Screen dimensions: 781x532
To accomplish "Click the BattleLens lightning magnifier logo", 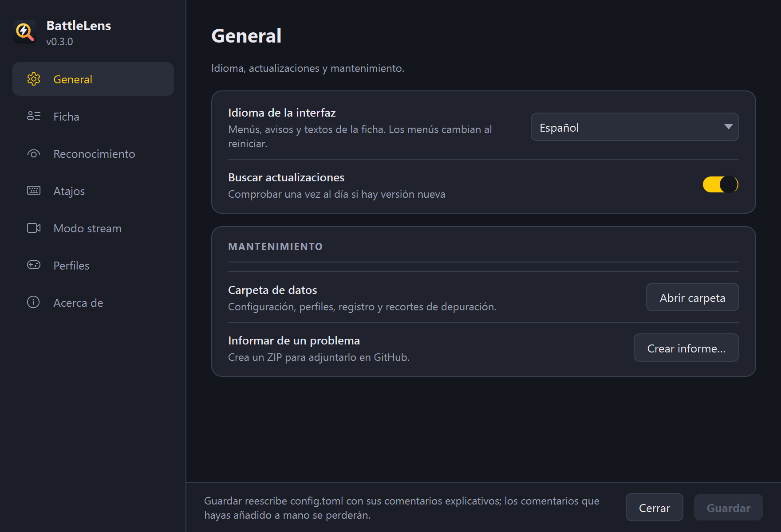I will (25, 32).
